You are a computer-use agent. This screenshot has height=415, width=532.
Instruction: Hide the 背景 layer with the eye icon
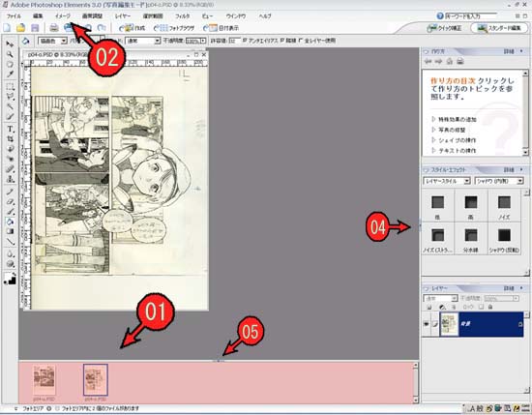click(x=427, y=324)
